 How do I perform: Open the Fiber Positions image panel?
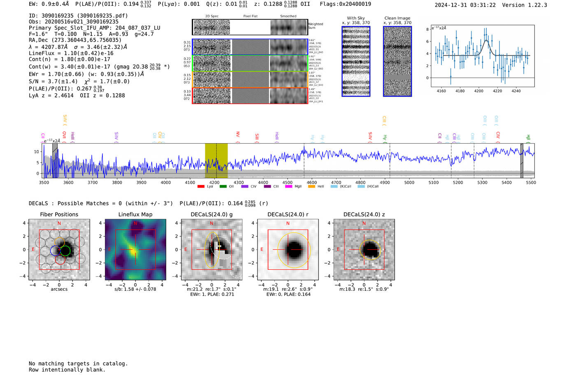(x=59, y=250)
